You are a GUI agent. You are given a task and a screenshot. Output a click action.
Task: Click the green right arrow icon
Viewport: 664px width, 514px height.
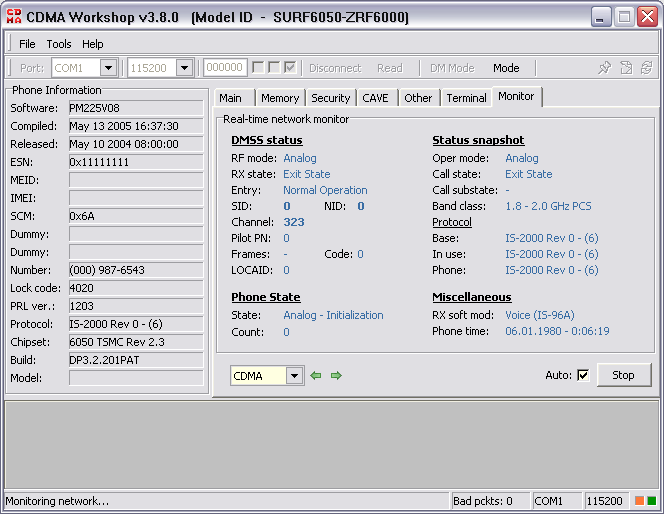coord(336,376)
